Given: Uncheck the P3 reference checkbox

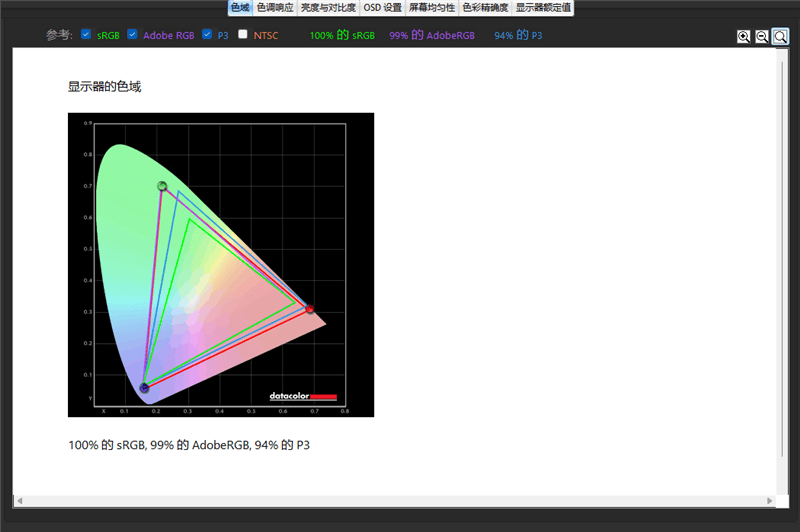Looking at the screenshot, I should 207,35.
